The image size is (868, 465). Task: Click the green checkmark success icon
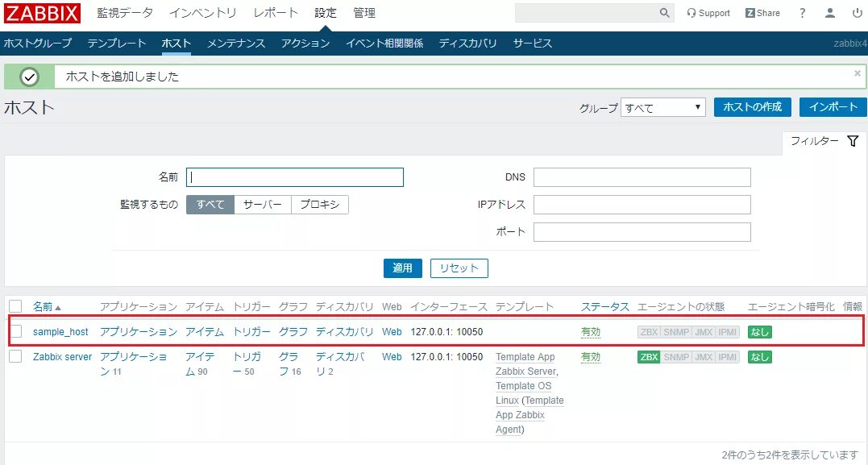[29, 77]
